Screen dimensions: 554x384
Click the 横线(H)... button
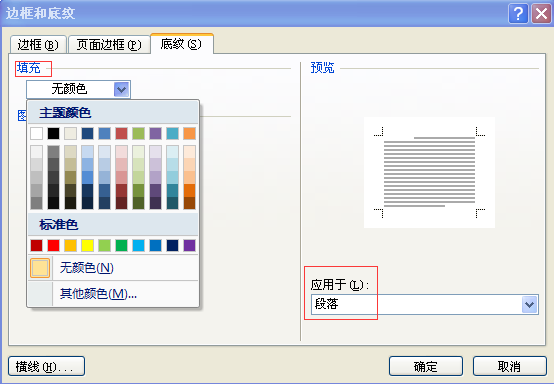46,366
